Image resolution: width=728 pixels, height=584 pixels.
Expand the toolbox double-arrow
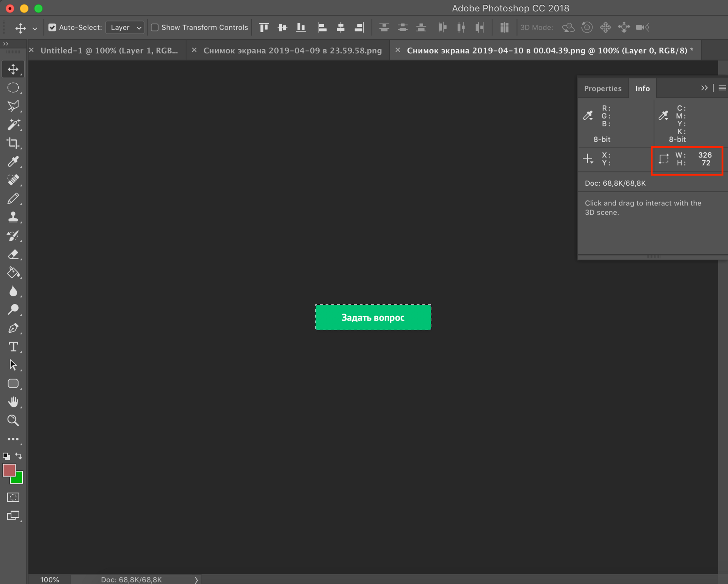(6, 44)
